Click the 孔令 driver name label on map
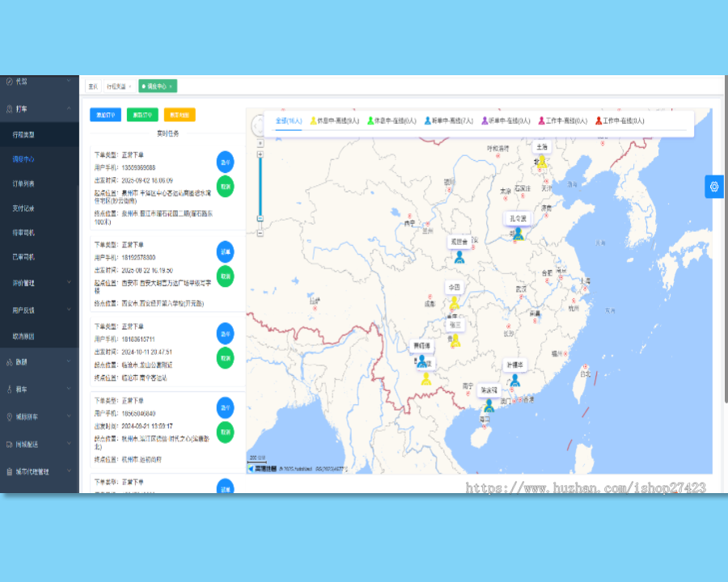The height and width of the screenshot is (582, 728). (518, 218)
